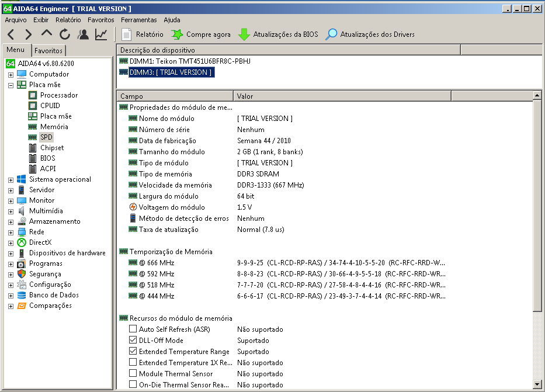The height and width of the screenshot is (392, 545).
Task: Click the Compre agora button label
Action: (x=208, y=34)
